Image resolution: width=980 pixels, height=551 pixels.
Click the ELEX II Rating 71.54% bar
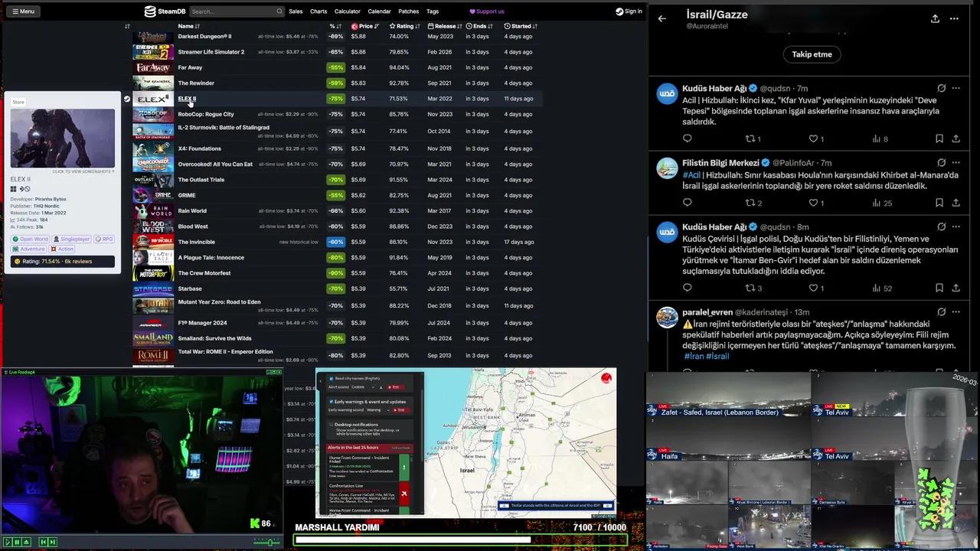click(x=63, y=262)
